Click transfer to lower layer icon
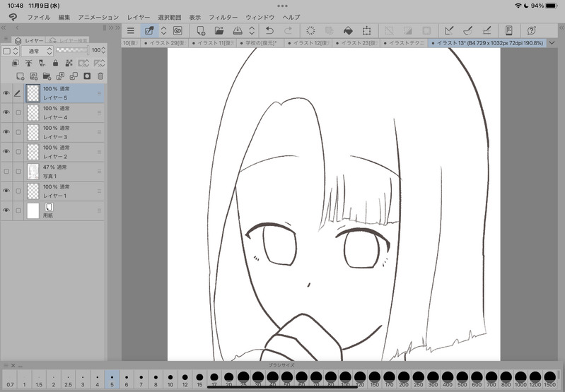This screenshot has width=565, height=392. coord(60,76)
